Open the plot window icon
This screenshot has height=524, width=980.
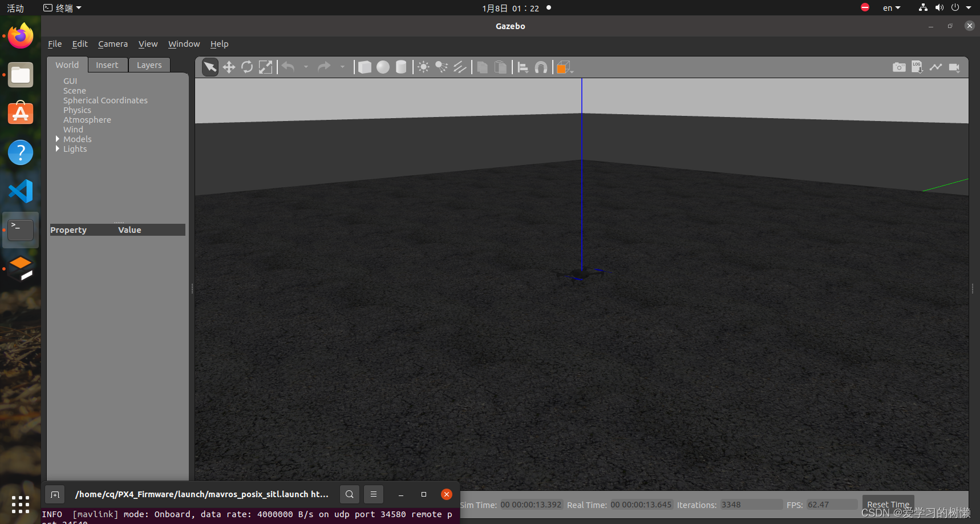click(x=936, y=67)
